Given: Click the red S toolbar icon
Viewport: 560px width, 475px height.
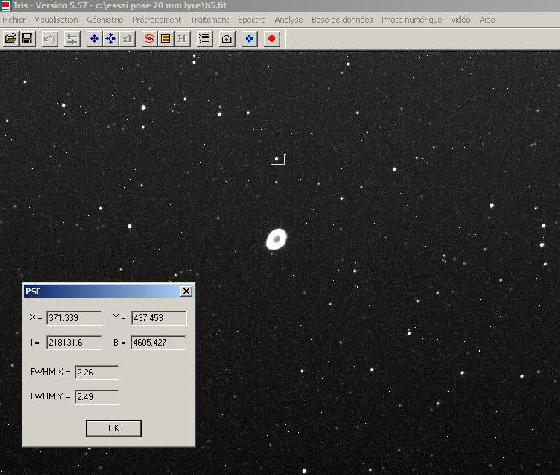Looking at the screenshot, I should 149,39.
